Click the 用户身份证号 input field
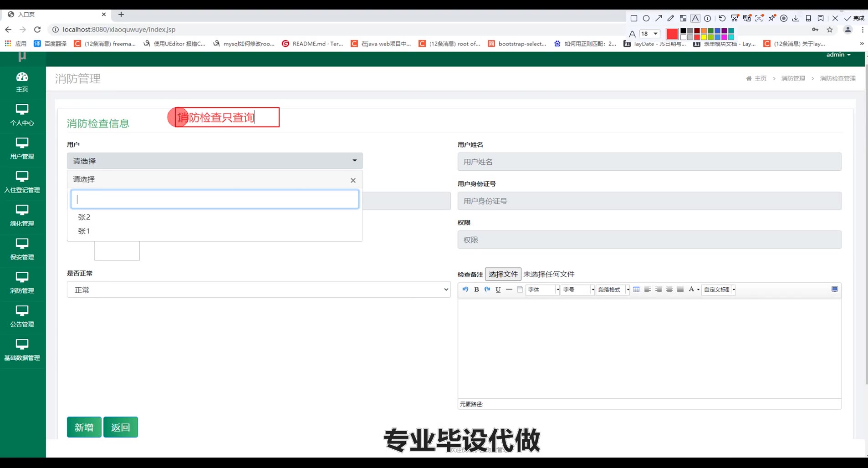 coord(649,201)
